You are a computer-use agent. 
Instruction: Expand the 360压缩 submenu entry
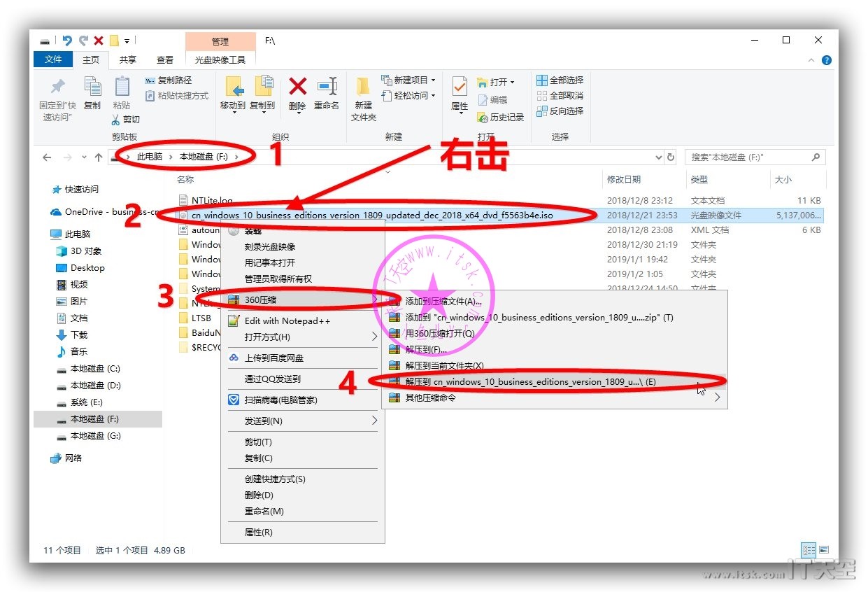coord(302,300)
